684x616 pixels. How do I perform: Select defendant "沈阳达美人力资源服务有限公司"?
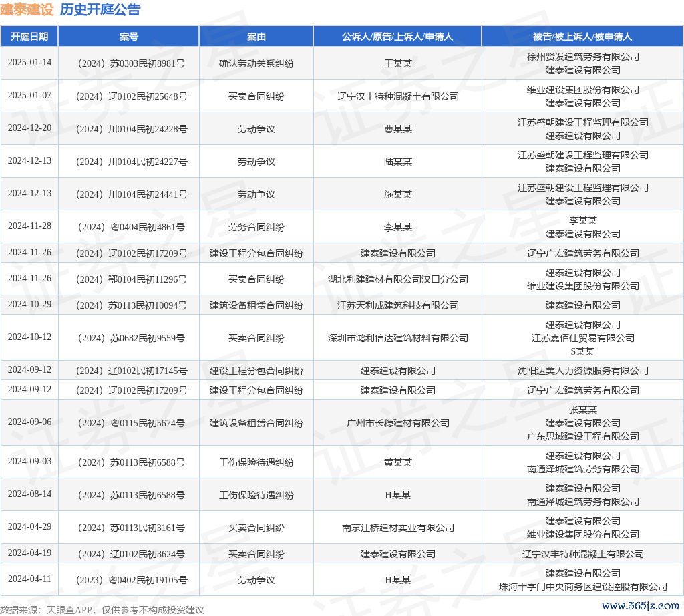[582, 371]
